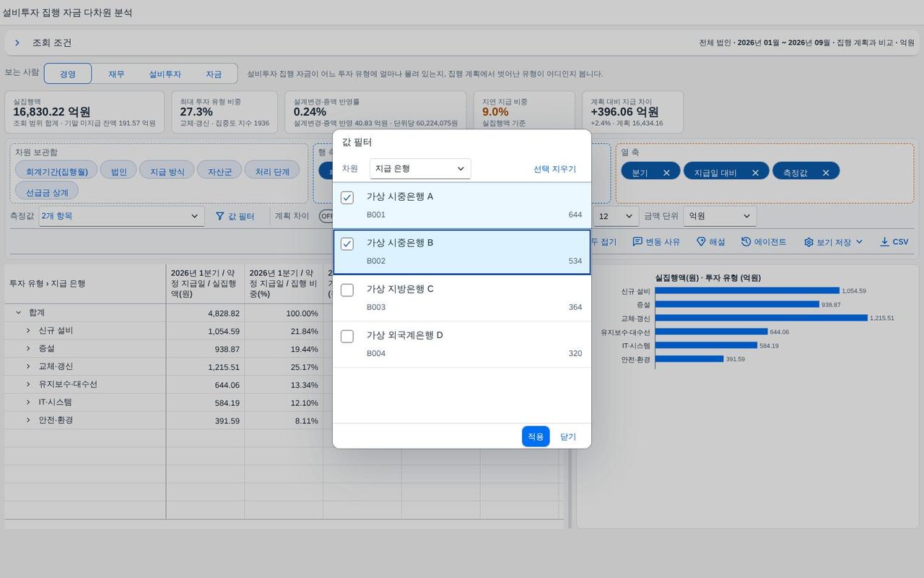Image resolution: width=924 pixels, height=578 pixels.
Task: Click 적용 to apply the filter
Action: (536, 436)
